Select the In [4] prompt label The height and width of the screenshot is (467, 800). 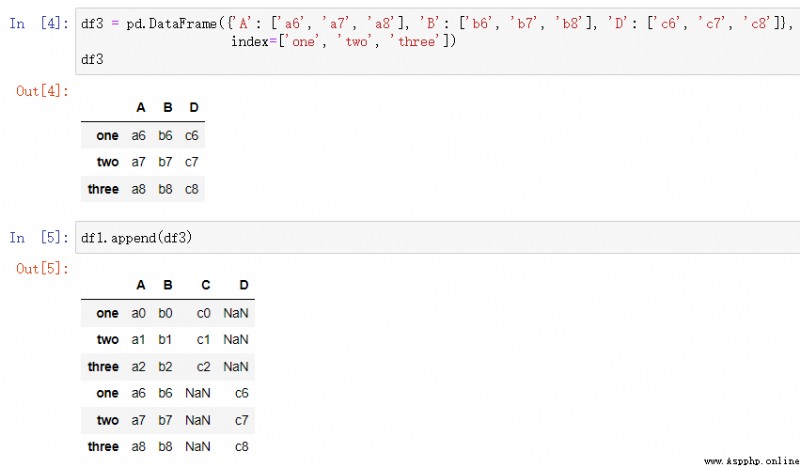tap(39, 23)
